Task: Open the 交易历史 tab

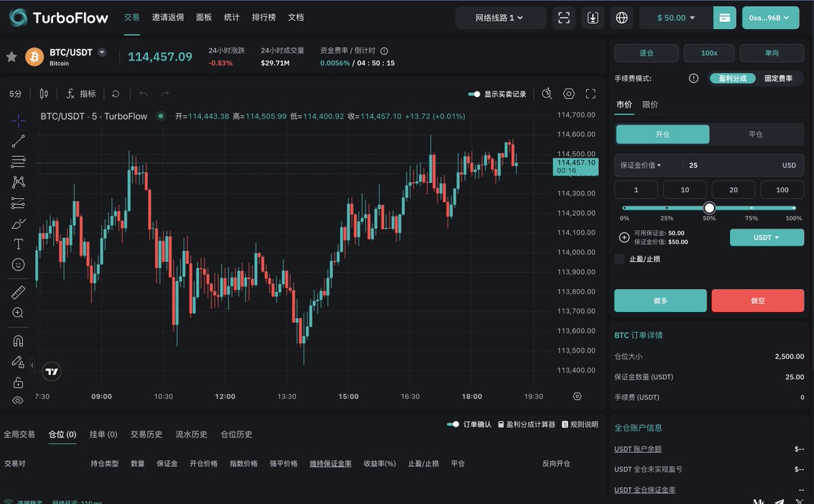Action: 147,434
